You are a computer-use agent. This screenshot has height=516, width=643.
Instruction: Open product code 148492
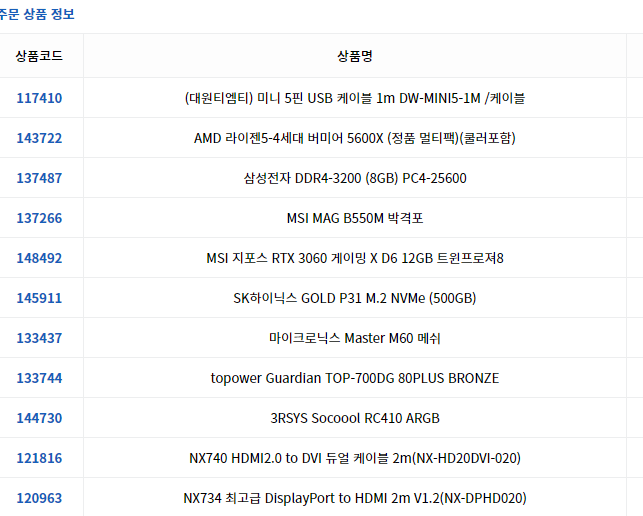(39, 258)
